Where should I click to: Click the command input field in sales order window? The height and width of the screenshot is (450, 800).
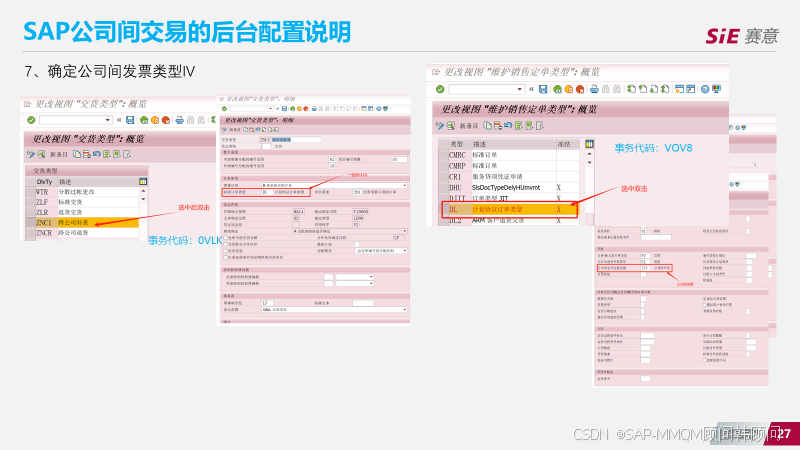(x=486, y=89)
